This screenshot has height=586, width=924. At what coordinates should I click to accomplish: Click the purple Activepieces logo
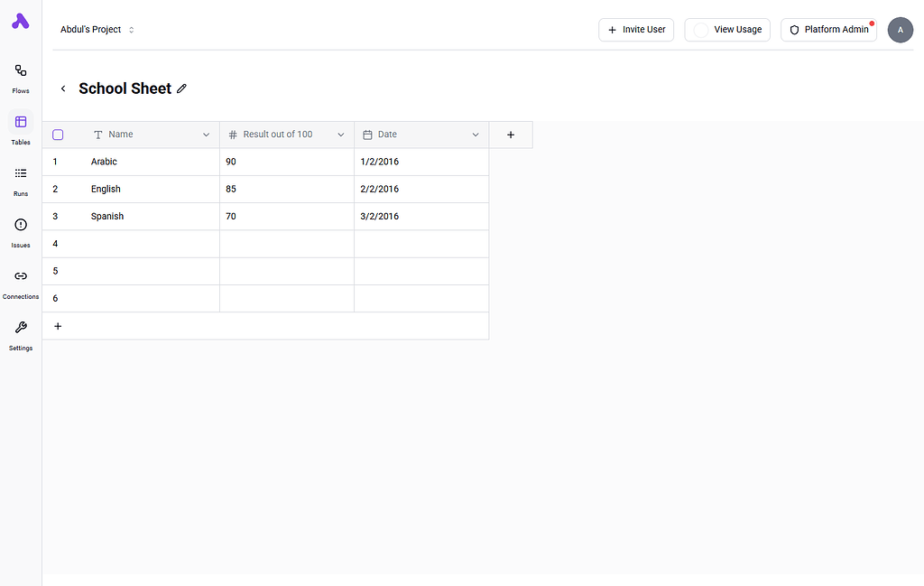coord(20,21)
